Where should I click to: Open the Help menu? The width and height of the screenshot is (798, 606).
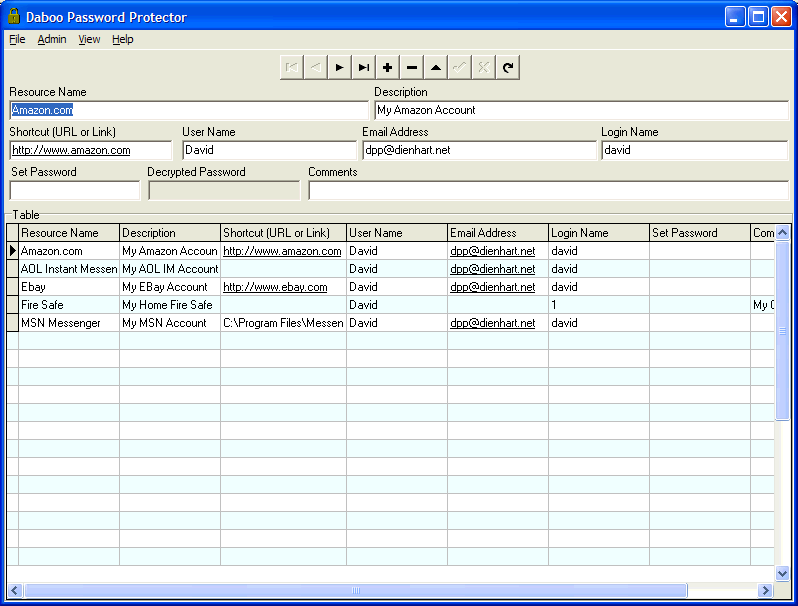123,39
